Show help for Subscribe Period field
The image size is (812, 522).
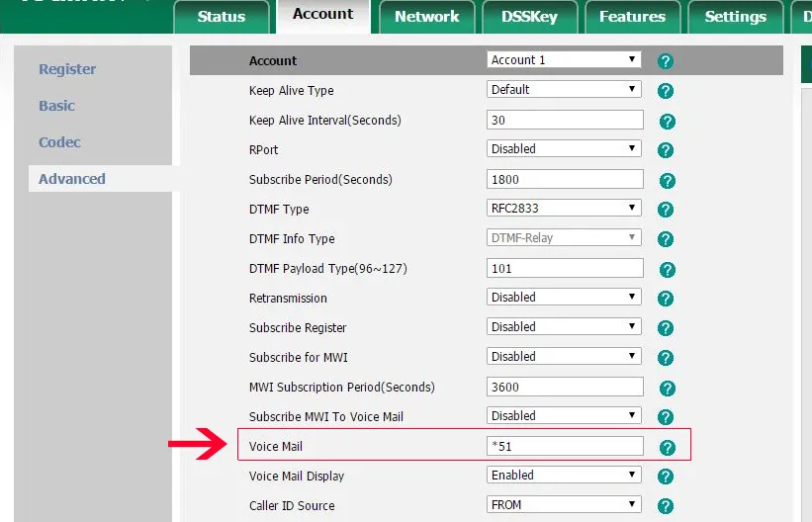coord(667,181)
